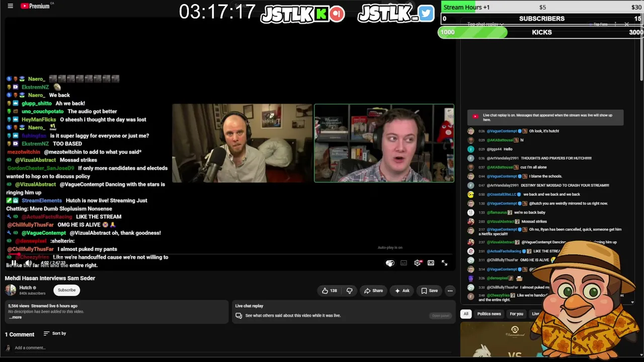Click @AKABattousai's 'hi' chat message

[522, 140]
